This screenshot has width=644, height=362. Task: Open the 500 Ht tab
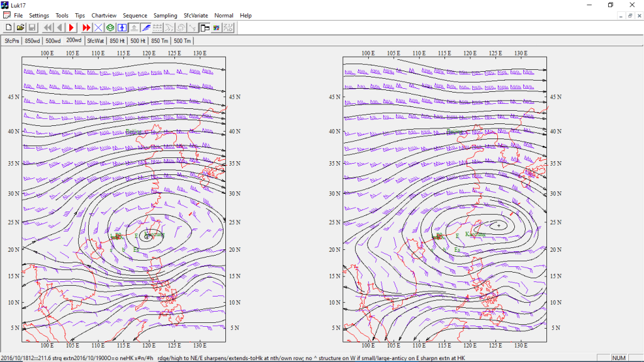(x=138, y=41)
